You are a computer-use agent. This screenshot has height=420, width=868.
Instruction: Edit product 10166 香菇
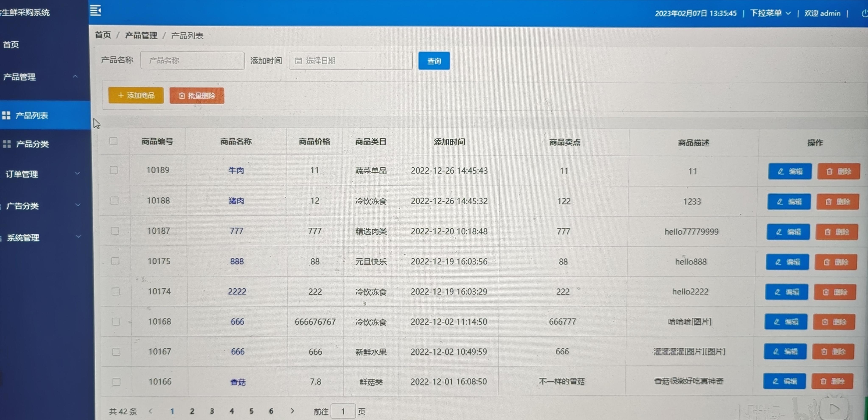(x=785, y=381)
